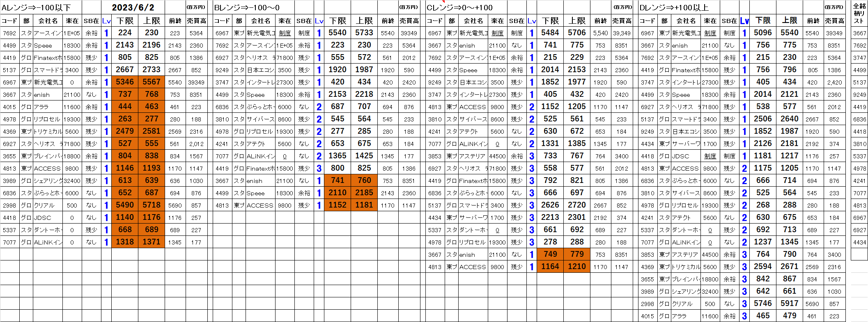Click upper limit 2301 in C range
The image size is (868, 322).
(577, 217)
